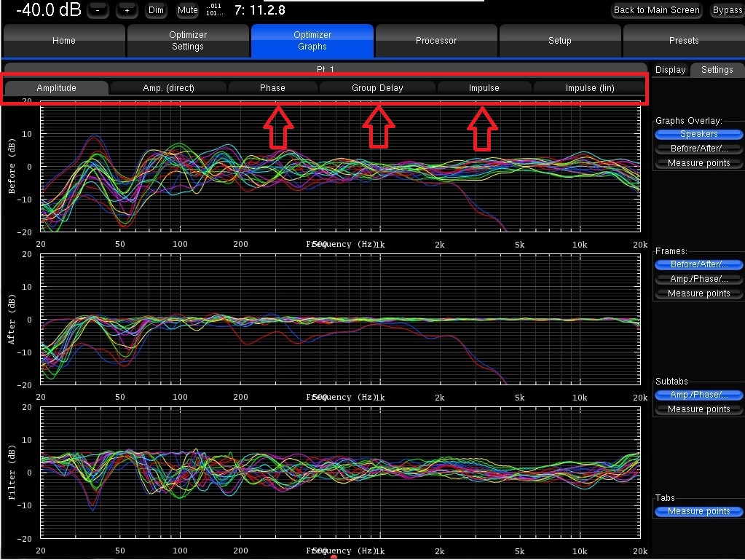The image size is (745, 560).
Task: Switch to the Processor tab
Action: (435, 41)
